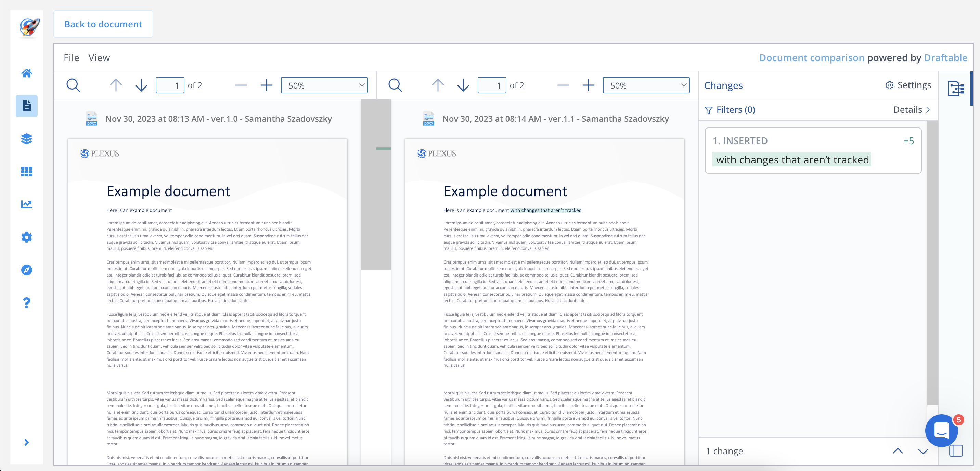
Task: Toggle the side panel layout icon
Action: pyautogui.click(x=956, y=450)
